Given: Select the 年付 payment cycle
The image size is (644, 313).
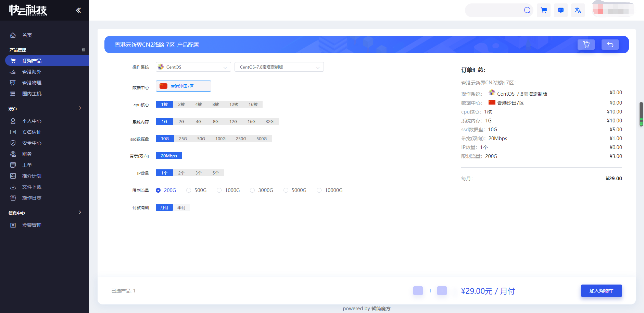Looking at the screenshot, I should pos(181,208).
